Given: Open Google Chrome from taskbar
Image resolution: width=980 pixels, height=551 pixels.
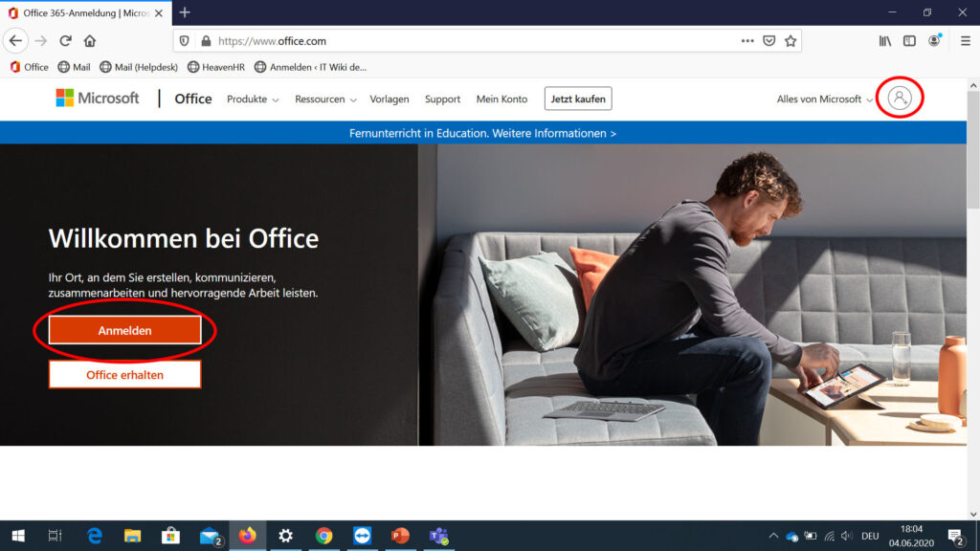Looking at the screenshot, I should coord(323,536).
